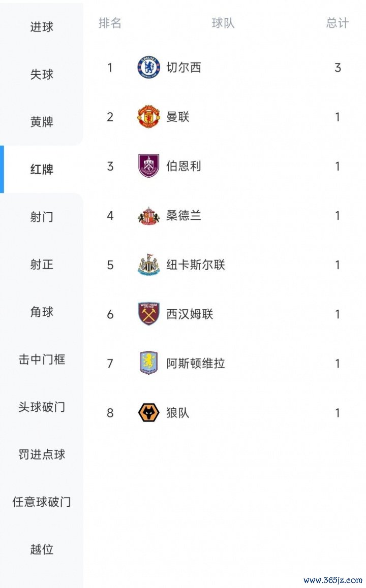Select the 红牌 sidebar tab

42,170
